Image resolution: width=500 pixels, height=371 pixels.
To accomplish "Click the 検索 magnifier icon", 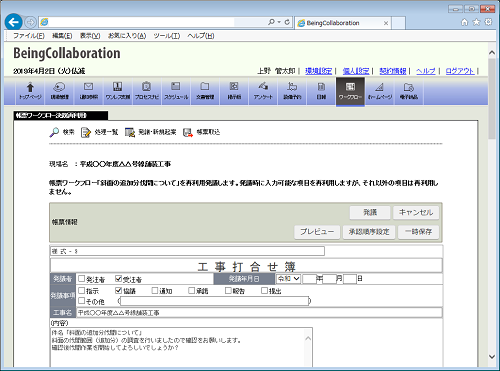I will pos(54,132).
